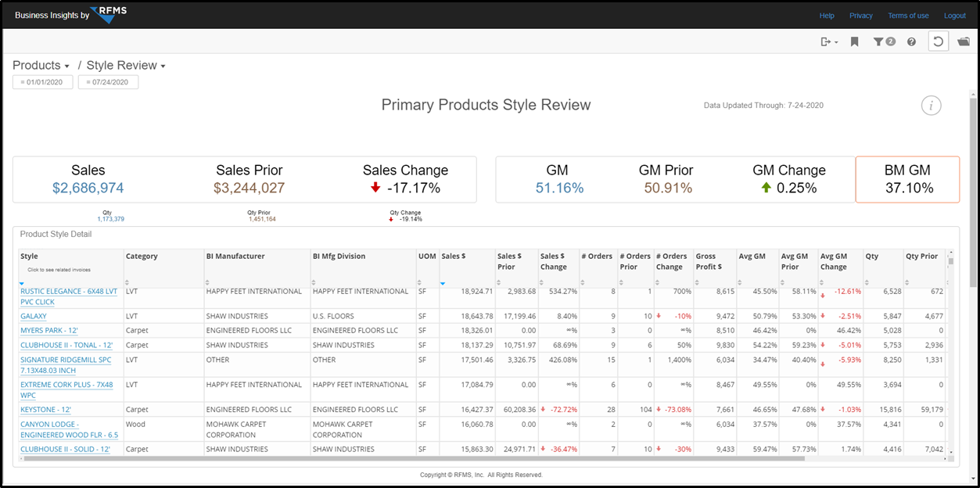The image size is (980, 488).
Task: Click the Sales value $2,686,974
Action: 88,188
